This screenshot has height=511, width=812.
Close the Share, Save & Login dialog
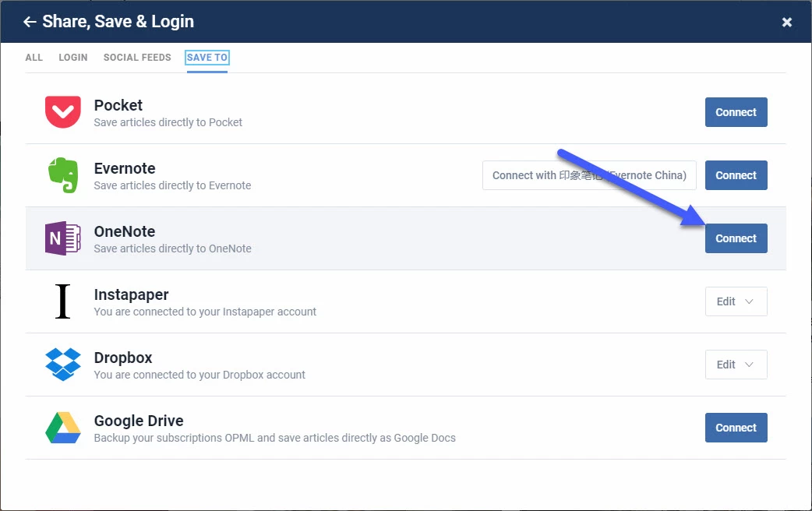coord(786,22)
